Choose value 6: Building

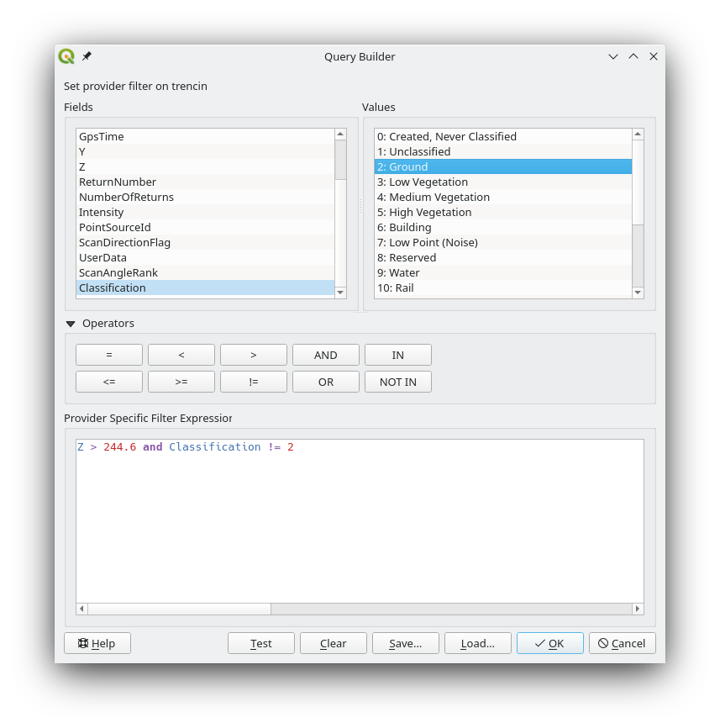[x=404, y=227]
